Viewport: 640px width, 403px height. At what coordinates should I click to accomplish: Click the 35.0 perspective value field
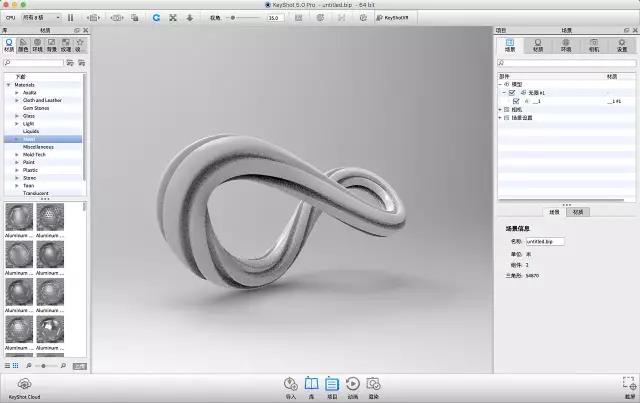tap(276, 18)
